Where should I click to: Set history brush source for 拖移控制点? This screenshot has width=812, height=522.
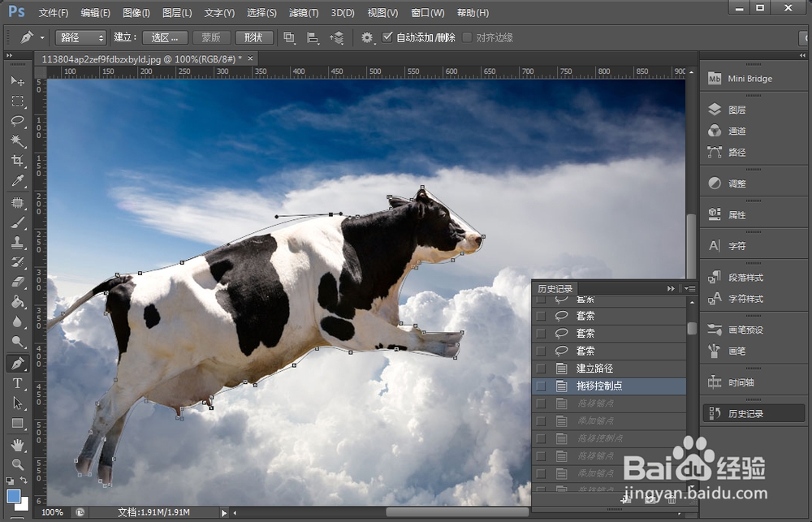click(541, 386)
